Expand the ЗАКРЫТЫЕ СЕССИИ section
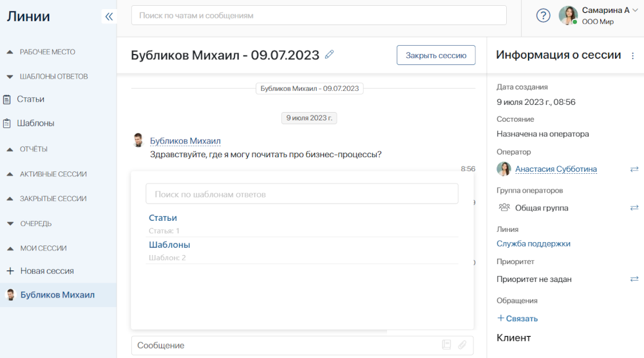Image resolution: width=644 pixels, height=358 pixels. [x=10, y=199]
